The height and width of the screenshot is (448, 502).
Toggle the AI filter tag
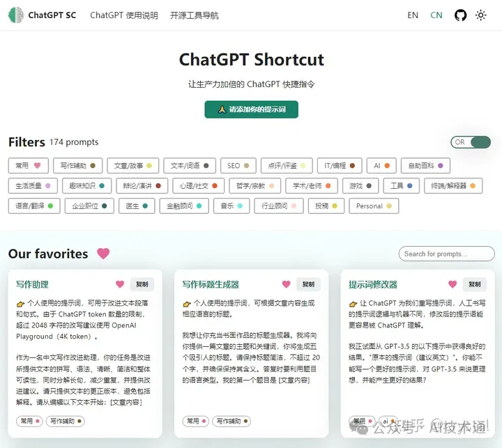pyautogui.click(x=381, y=165)
